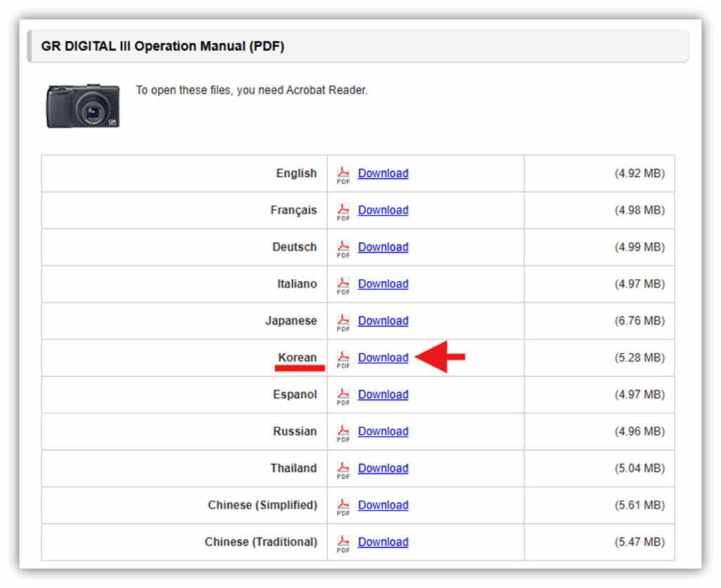Click the GR Digital III camera thumbnail
The width and height of the screenshot is (721, 588).
82,106
